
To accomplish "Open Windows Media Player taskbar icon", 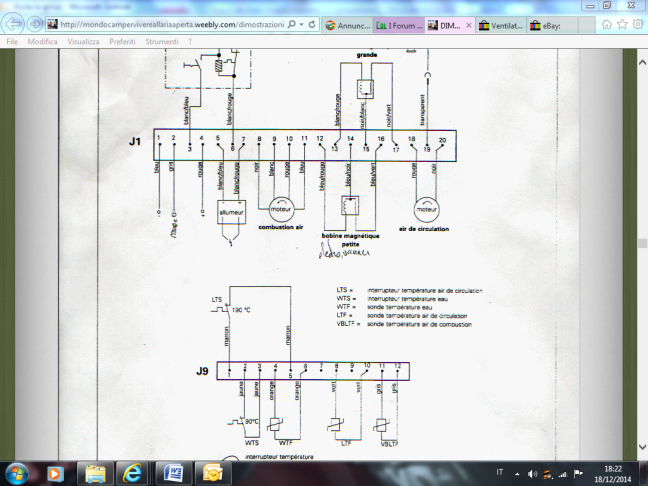I will (56, 471).
